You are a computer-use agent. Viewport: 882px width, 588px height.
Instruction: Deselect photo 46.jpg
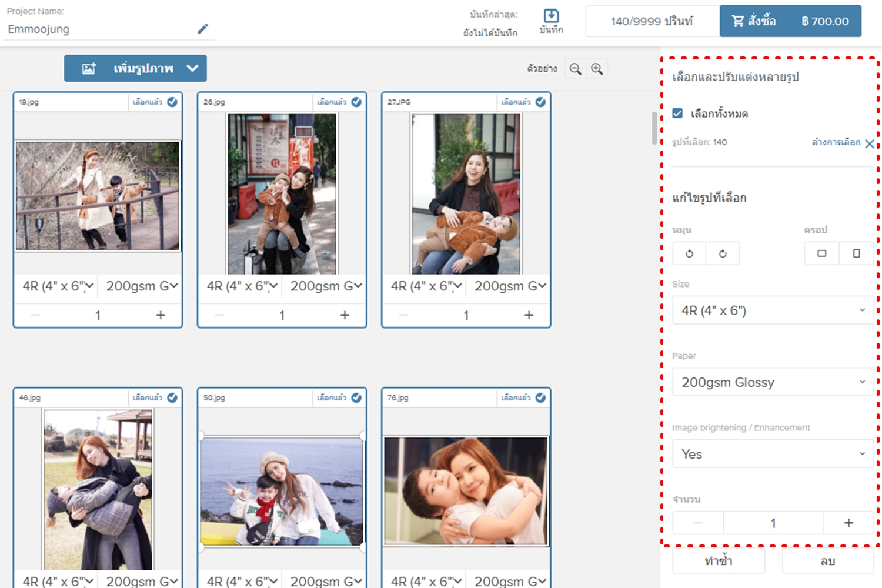155,397
